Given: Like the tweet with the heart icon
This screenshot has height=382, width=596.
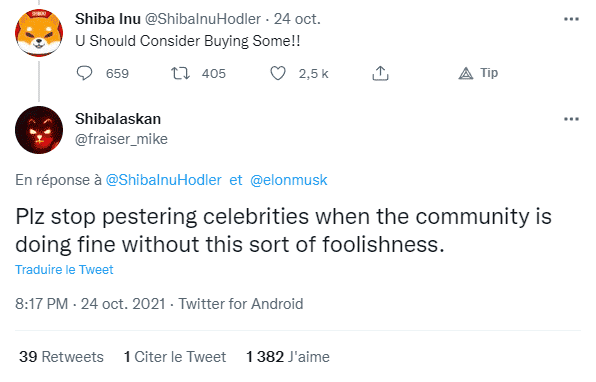Looking at the screenshot, I should (278, 73).
